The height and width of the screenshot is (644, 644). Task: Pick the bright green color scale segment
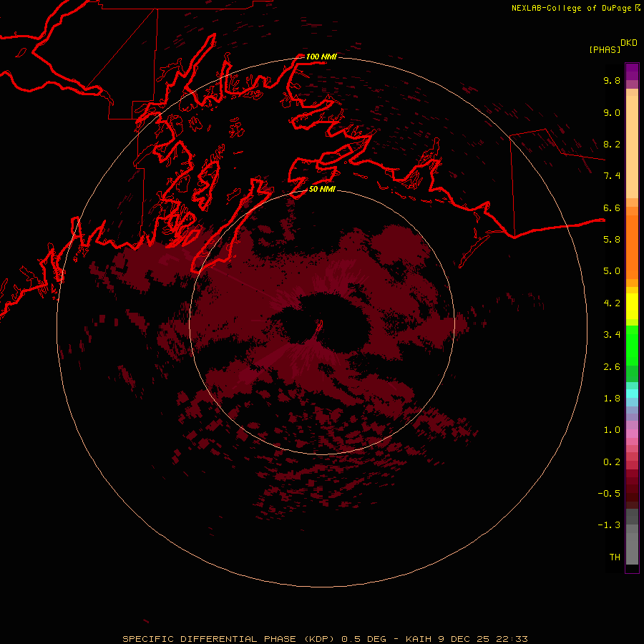point(632,346)
